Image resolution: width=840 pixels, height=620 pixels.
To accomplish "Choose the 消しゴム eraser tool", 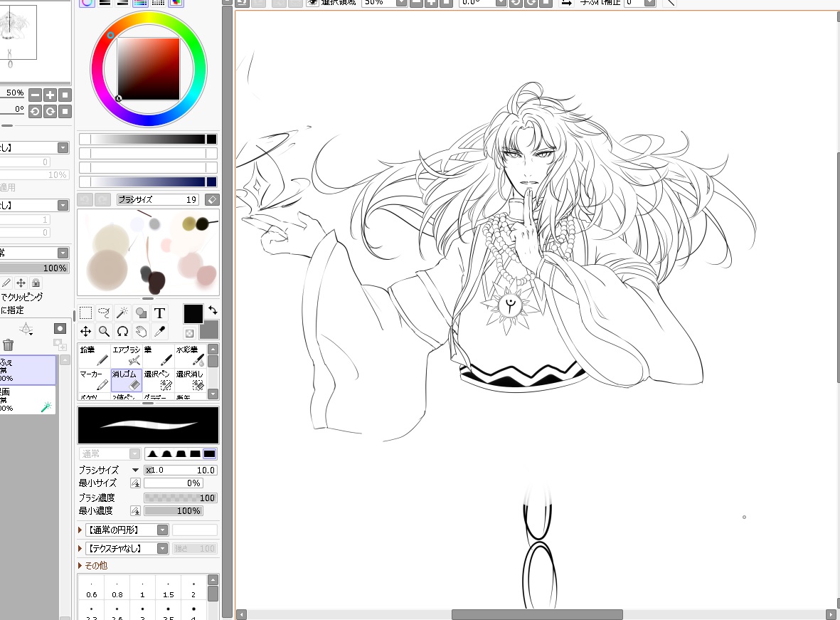I will pos(127,380).
